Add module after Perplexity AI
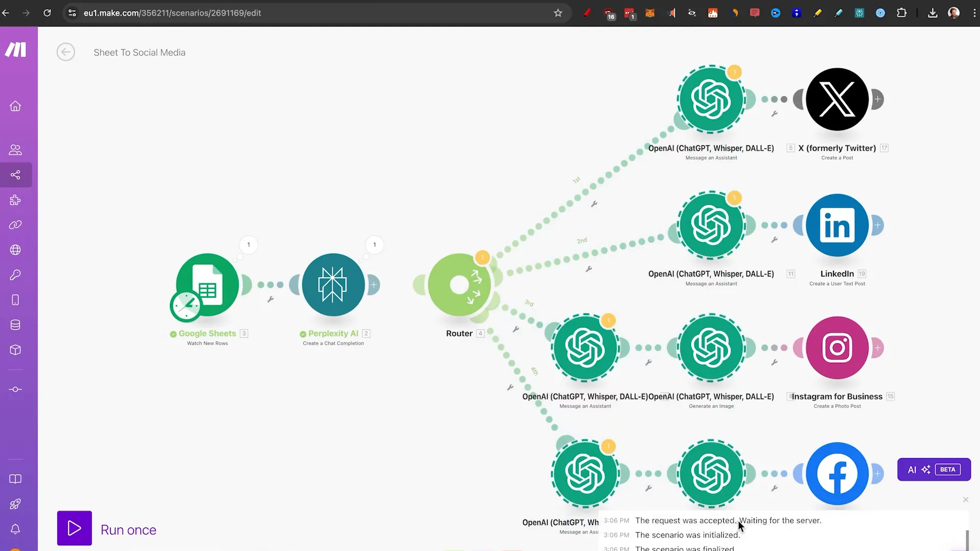The height and width of the screenshot is (551, 980). tap(374, 285)
